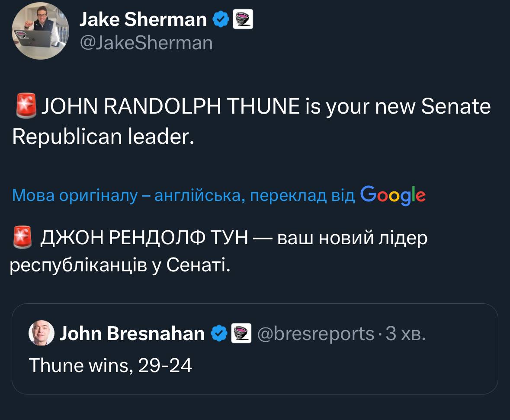510x420 pixels.
Task: Click empty space inside the quoted tweet card
Action: click(346, 372)
